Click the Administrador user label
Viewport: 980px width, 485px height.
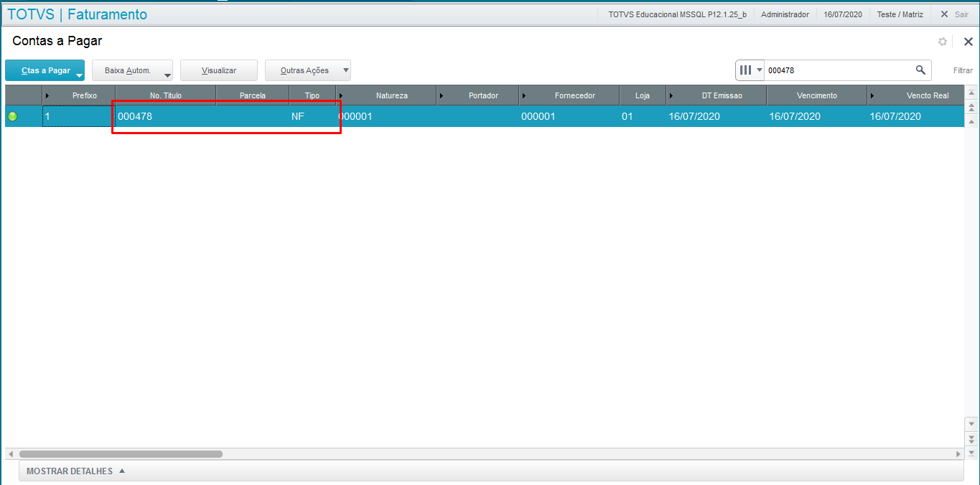[785, 14]
